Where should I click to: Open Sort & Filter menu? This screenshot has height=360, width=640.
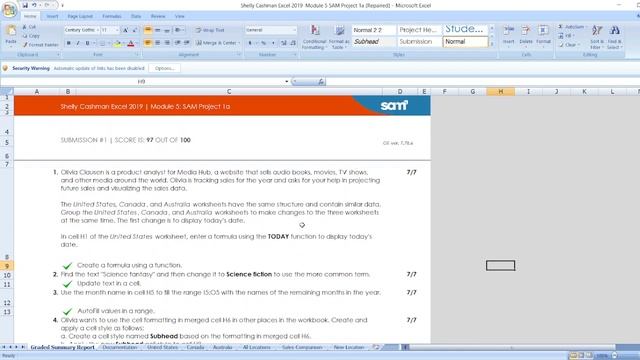click(x=597, y=37)
